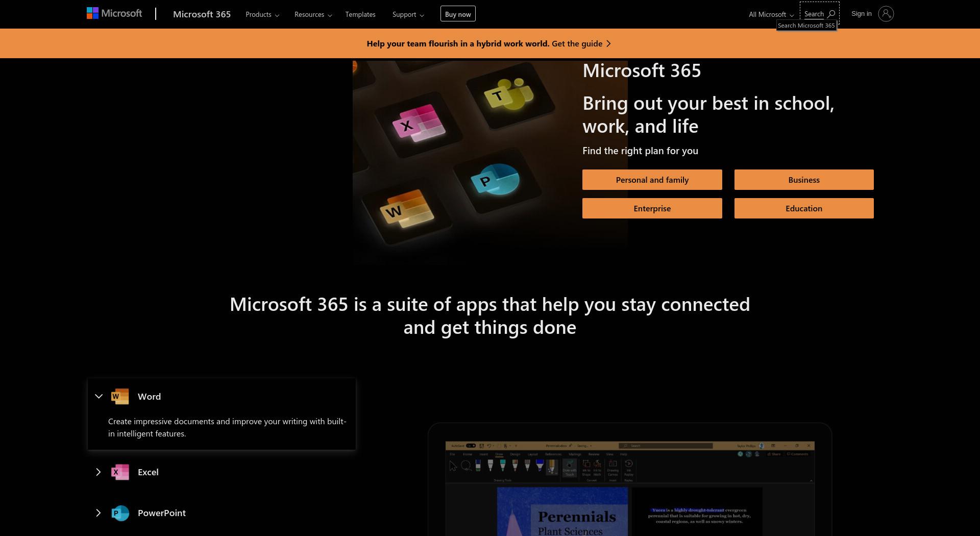The width and height of the screenshot is (980, 536).
Task: Expand the Excel section chevron
Action: click(x=99, y=472)
